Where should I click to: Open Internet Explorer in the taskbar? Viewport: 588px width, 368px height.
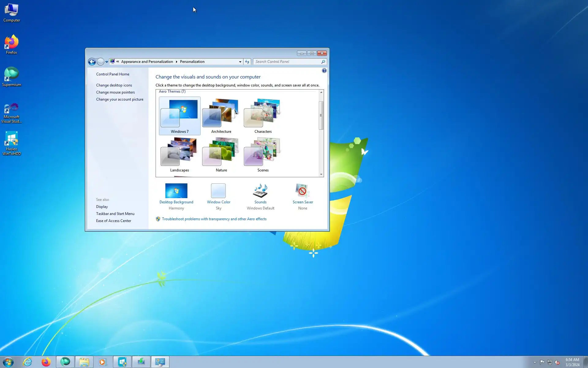tap(28, 362)
